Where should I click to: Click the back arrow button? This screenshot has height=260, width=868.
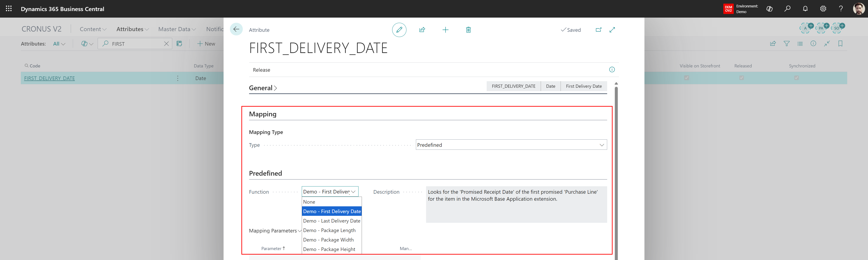click(x=236, y=29)
